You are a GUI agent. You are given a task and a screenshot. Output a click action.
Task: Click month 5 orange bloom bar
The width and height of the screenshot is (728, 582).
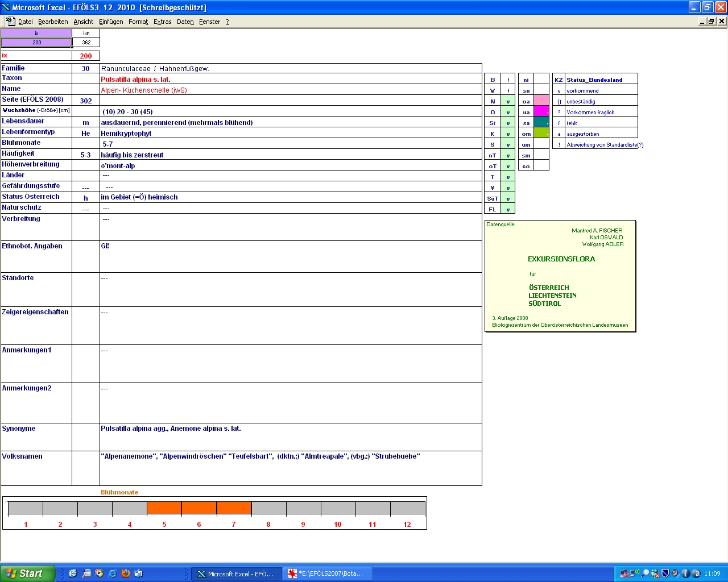(164, 508)
